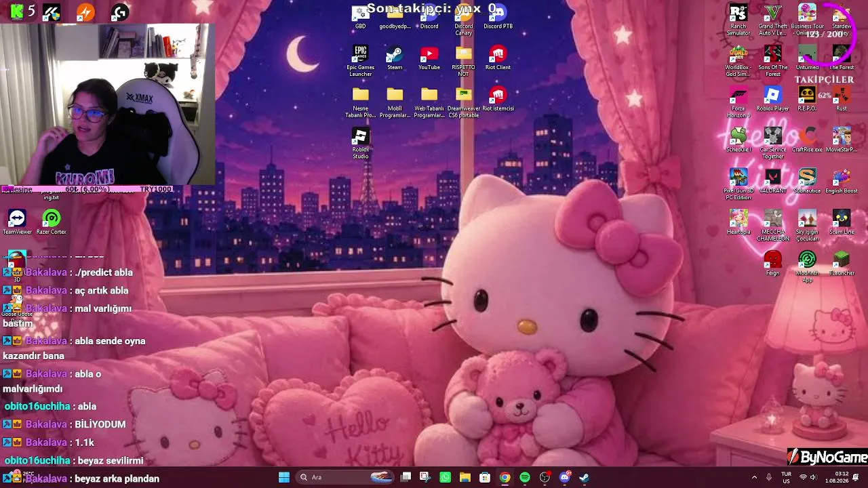The height and width of the screenshot is (488, 868).
Task: Select the MovieStarP... desktop shortcut
Action: (842, 140)
